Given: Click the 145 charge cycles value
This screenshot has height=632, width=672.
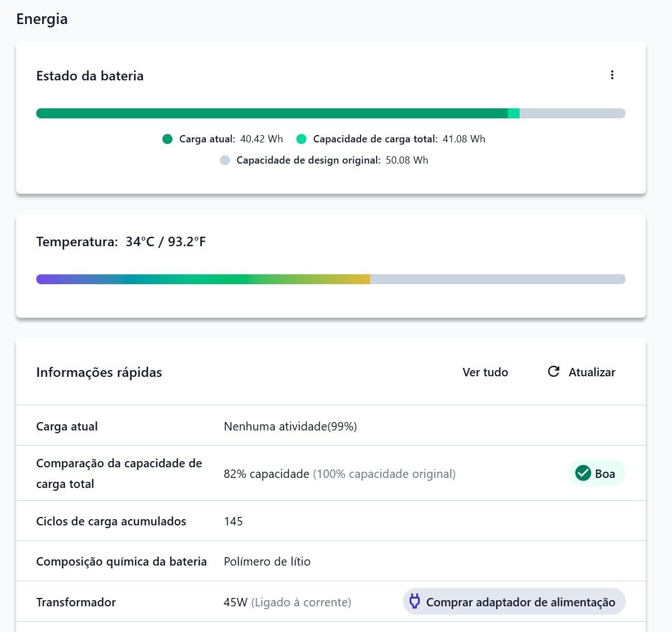Looking at the screenshot, I should [x=233, y=521].
